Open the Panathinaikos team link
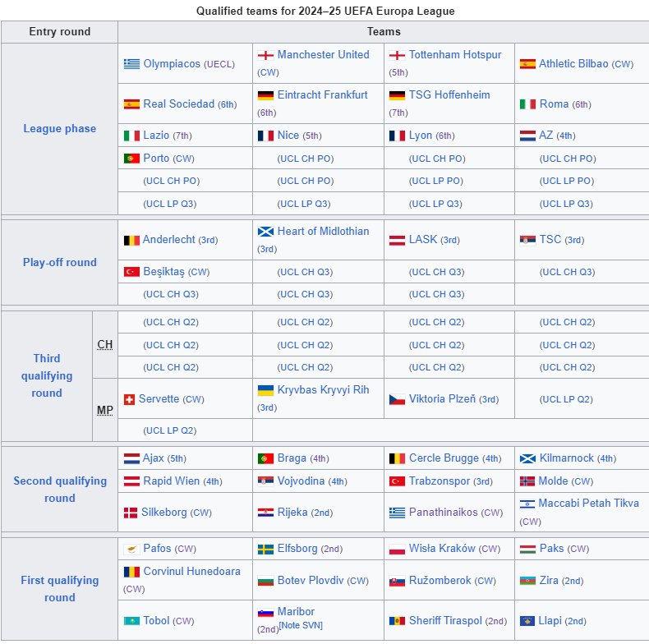This screenshot has width=649, height=644. click(x=444, y=513)
